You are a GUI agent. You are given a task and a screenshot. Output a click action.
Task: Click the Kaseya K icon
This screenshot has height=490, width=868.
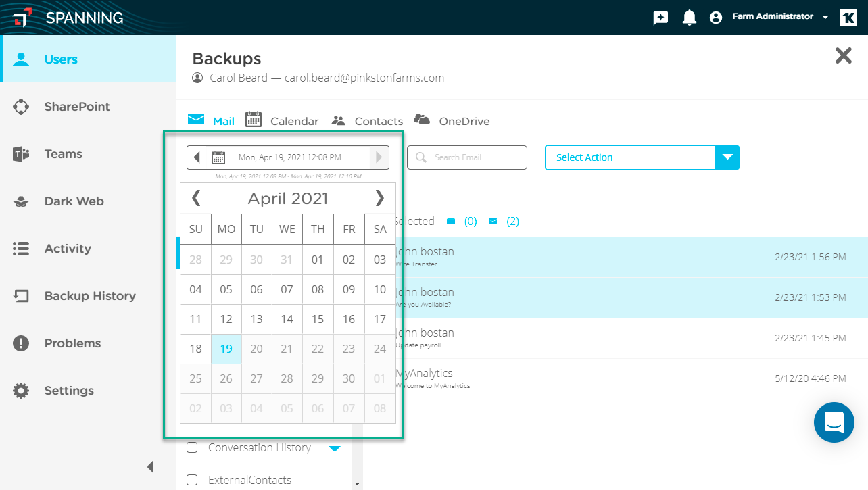coord(848,18)
